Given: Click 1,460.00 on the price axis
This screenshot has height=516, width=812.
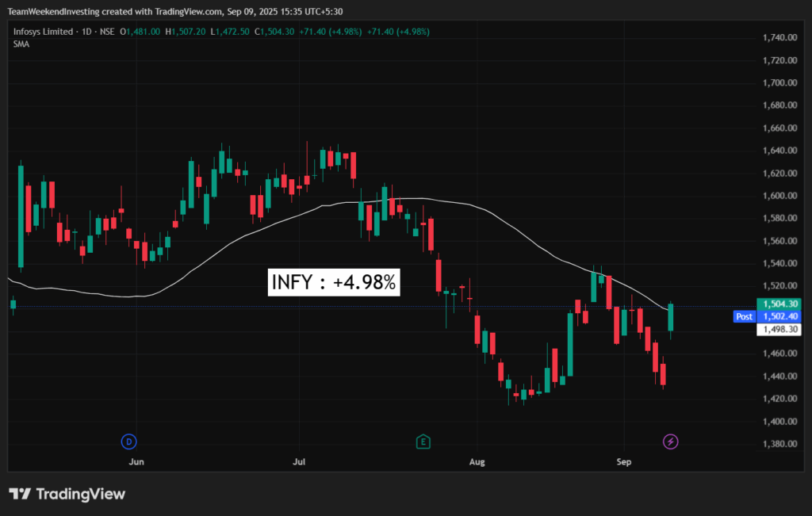Looking at the screenshot, I should pyautogui.click(x=780, y=354).
